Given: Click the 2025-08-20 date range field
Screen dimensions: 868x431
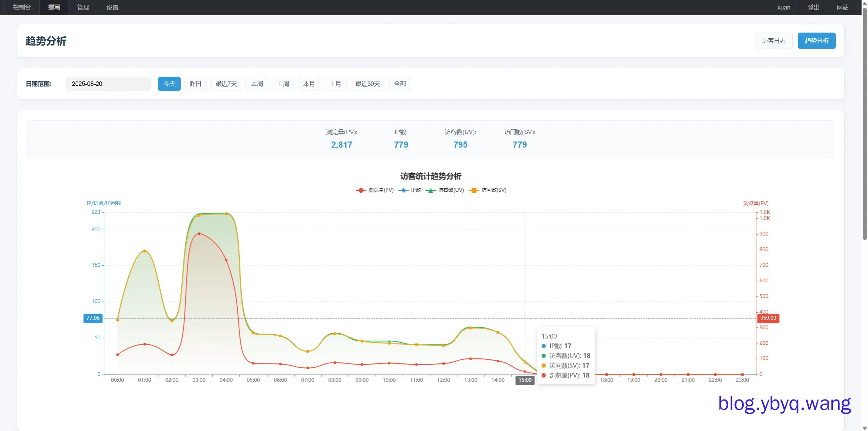Looking at the screenshot, I should [x=108, y=84].
